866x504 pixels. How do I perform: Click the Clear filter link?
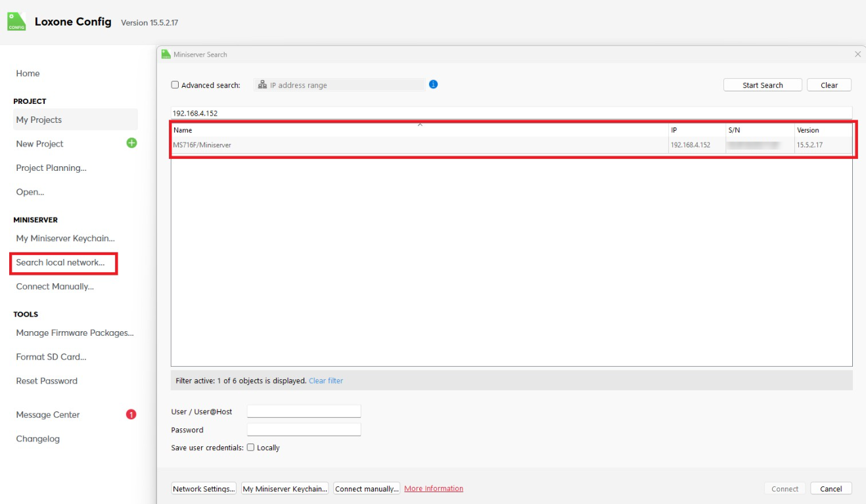(x=326, y=380)
